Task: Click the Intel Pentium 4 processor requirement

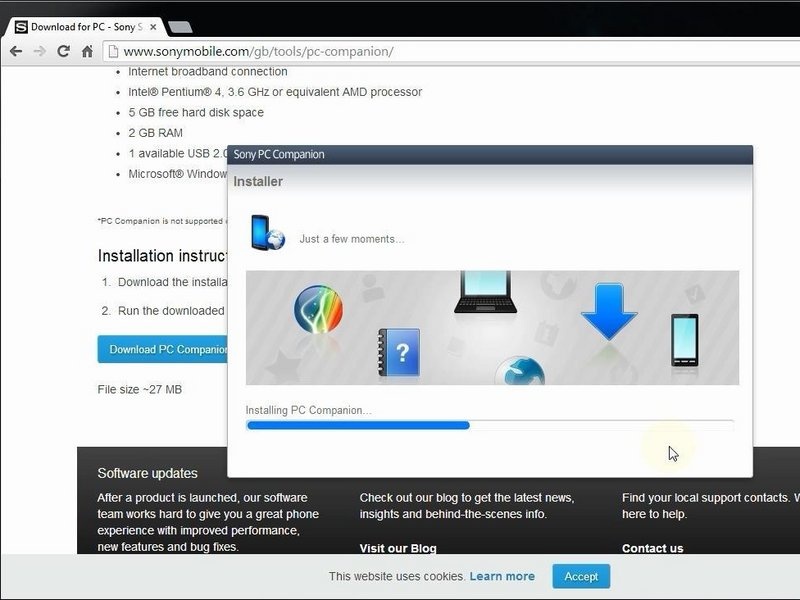Action: 276,92
